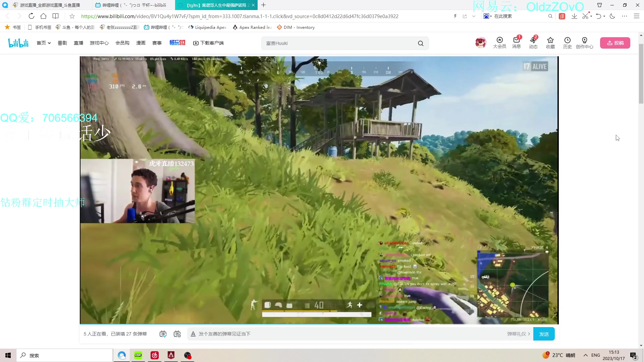Click the address bar URL
This screenshot has width=644, height=362.
pyautogui.click(x=239, y=16)
